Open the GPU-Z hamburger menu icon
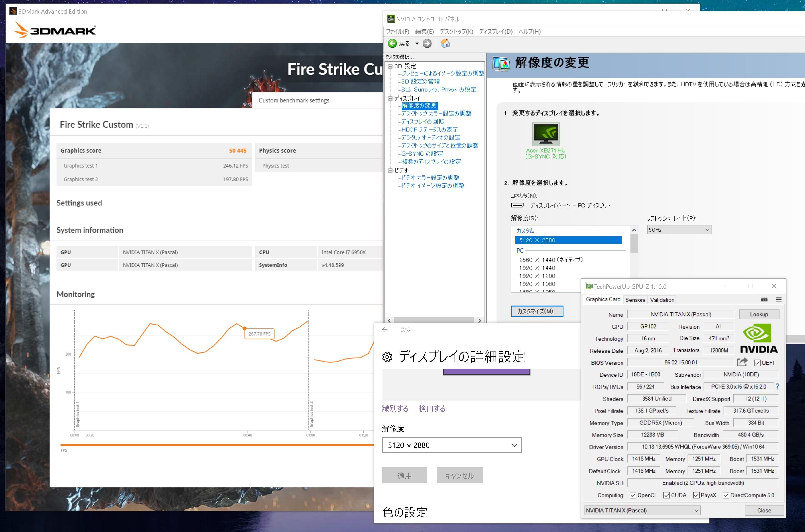The height and width of the screenshot is (532, 805). [779, 300]
